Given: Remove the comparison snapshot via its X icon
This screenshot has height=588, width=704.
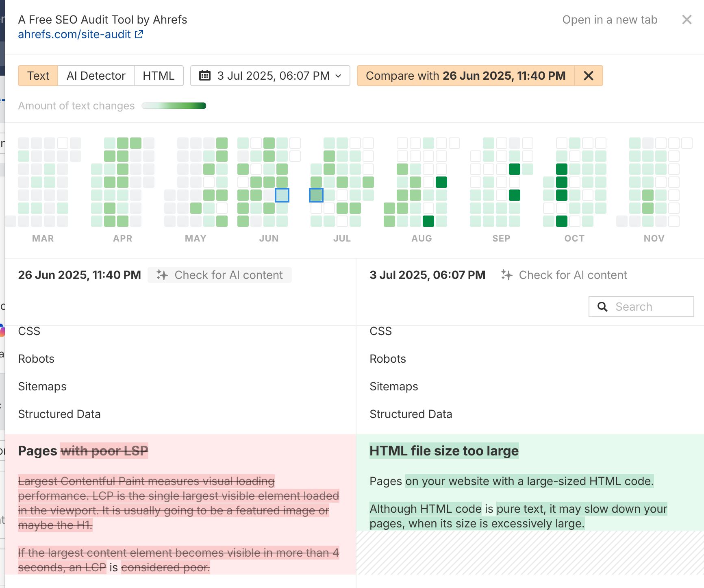Looking at the screenshot, I should click(x=588, y=76).
